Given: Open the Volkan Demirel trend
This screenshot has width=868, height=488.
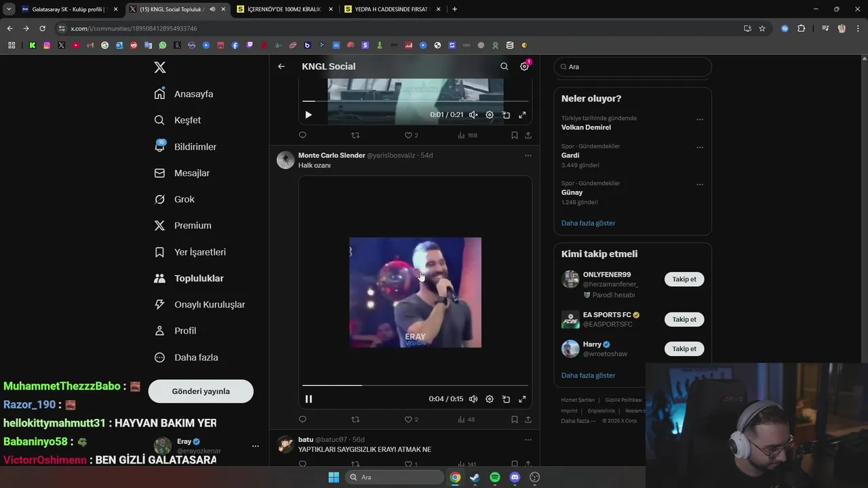Looking at the screenshot, I should pos(586,127).
